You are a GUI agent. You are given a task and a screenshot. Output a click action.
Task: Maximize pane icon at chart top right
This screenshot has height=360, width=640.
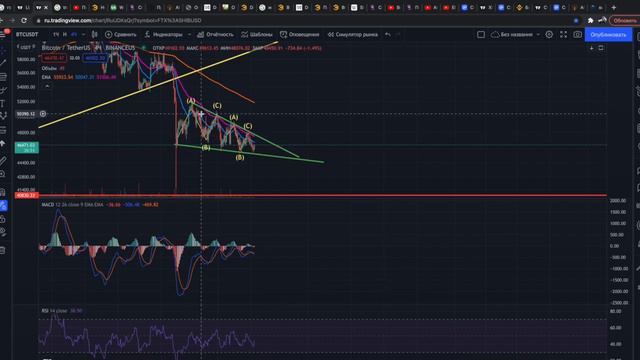[601, 48]
